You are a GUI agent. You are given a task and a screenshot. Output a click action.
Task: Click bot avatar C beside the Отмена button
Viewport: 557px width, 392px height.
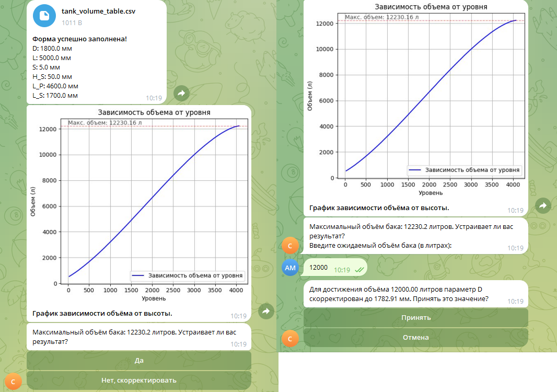(291, 338)
